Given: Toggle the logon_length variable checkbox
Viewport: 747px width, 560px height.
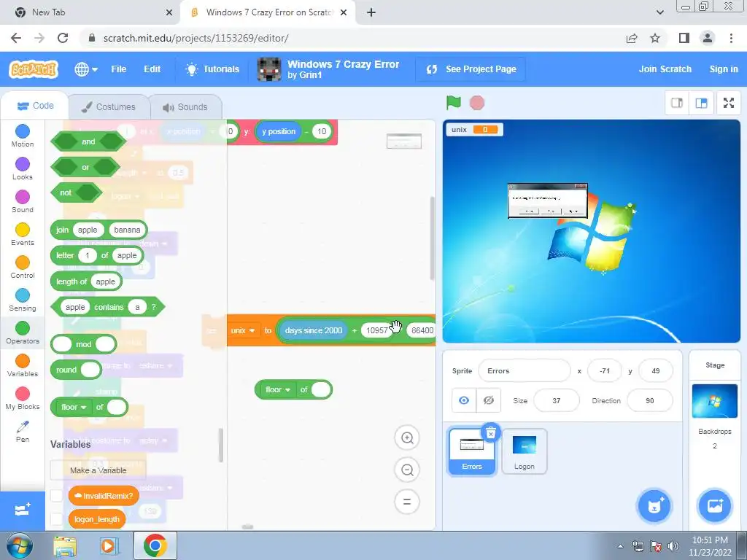Looking at the screenshot, I should (57, 519).
